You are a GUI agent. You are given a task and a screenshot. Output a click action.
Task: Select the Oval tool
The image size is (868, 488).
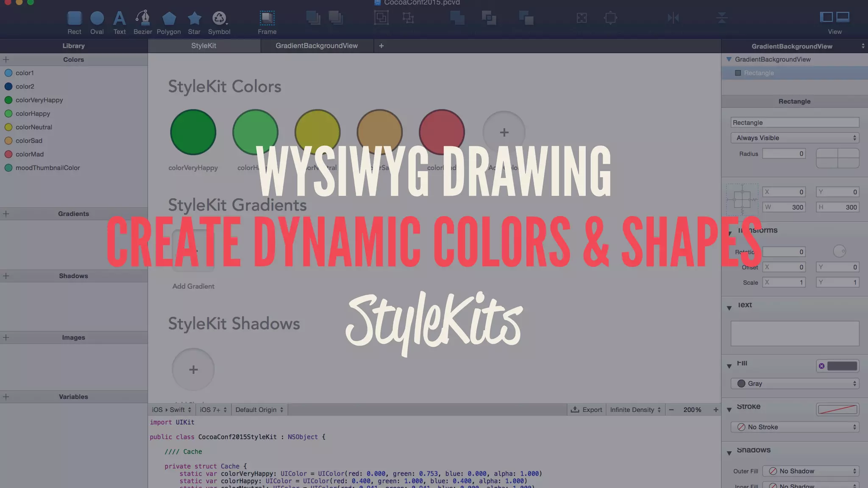point(97,23)
